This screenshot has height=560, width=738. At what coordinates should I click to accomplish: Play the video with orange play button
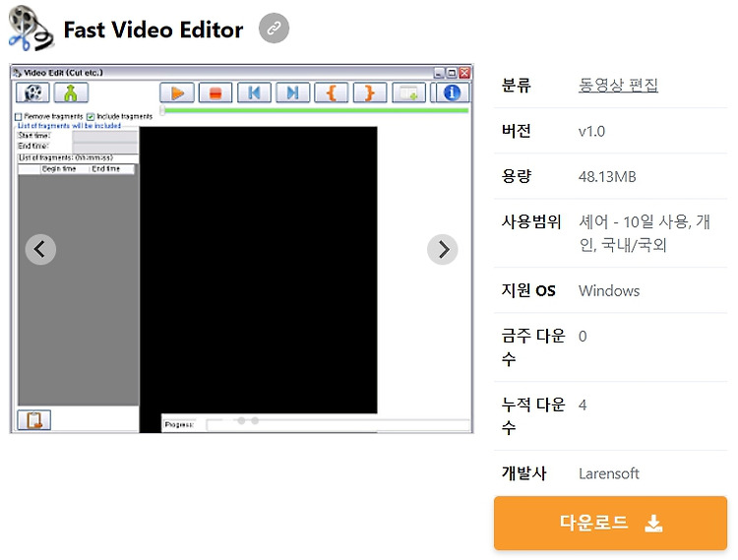177,93
